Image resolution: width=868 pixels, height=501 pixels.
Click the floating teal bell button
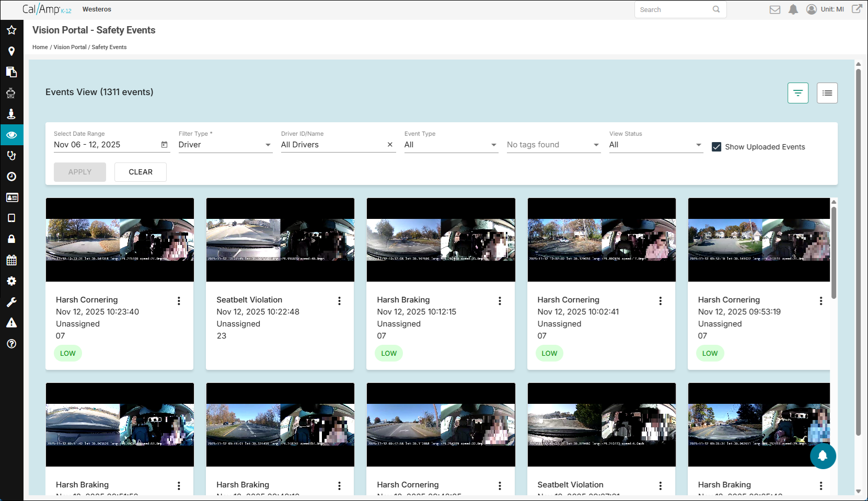click(x=823, y=456)
